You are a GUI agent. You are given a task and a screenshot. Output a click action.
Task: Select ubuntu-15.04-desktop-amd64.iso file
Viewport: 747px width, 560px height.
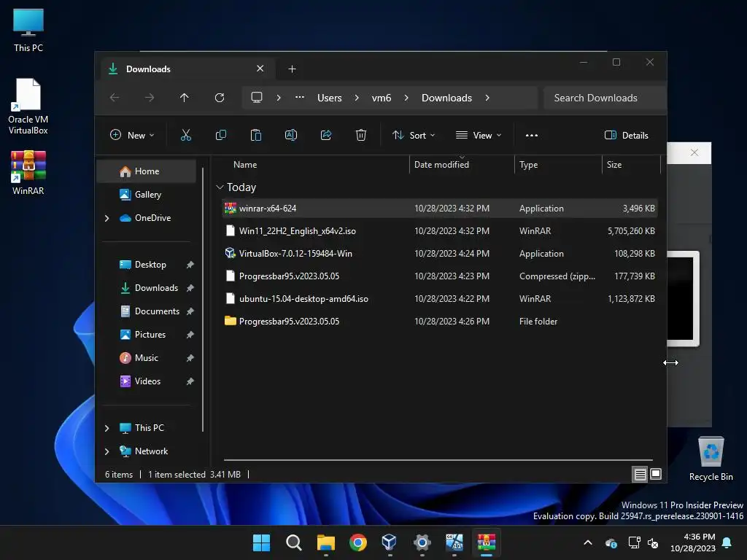tap(440, 298)
